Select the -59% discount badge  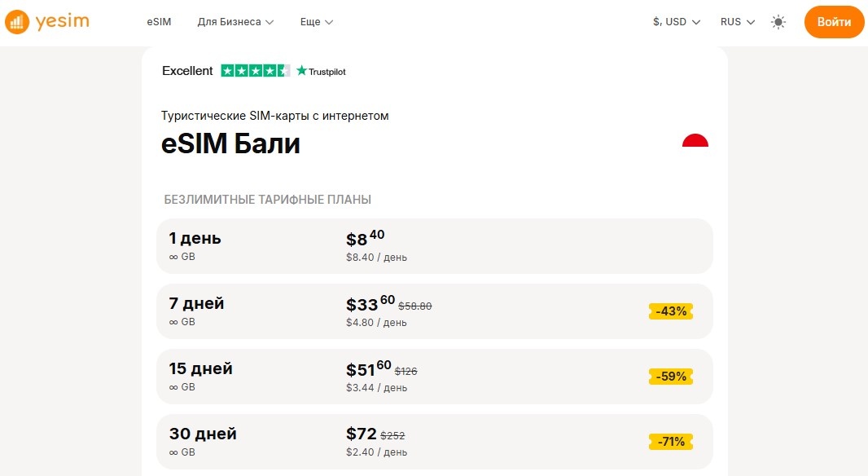[x=671, y=377]
